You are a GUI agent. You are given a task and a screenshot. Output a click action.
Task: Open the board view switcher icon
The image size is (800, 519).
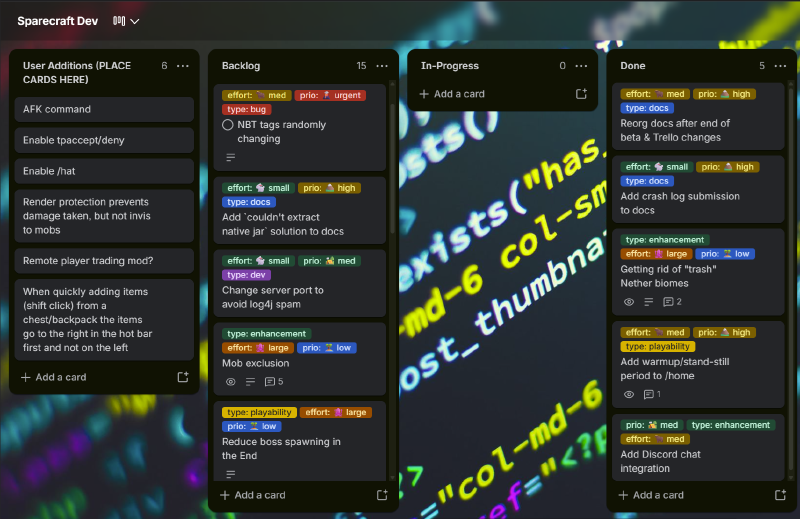tap(119, 21)
